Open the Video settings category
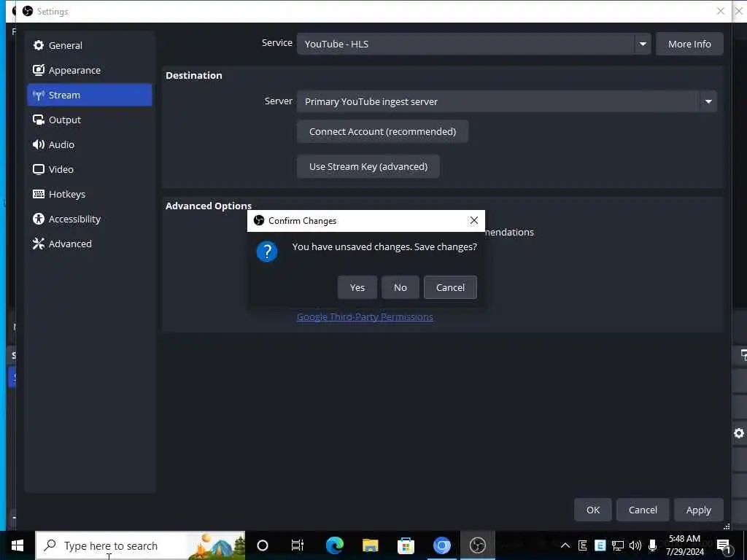Screen dimensions: 747x560 [x=90, y=169]
